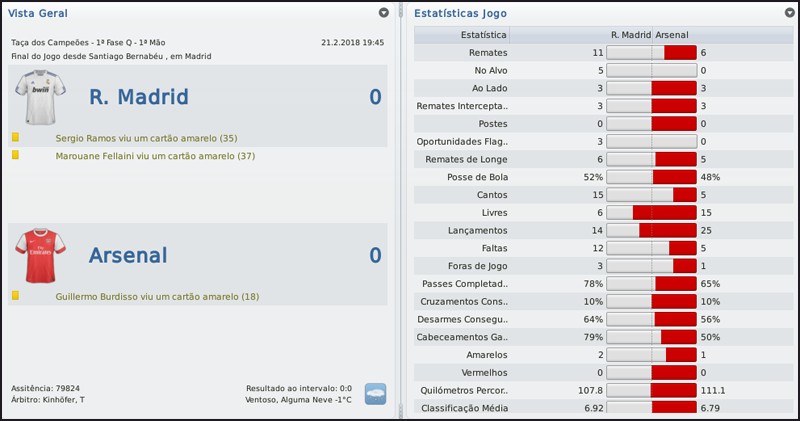This screenshot has height=421, width=800.
Task: Click the Cantos statistic bar
Action: pos(651,195)
